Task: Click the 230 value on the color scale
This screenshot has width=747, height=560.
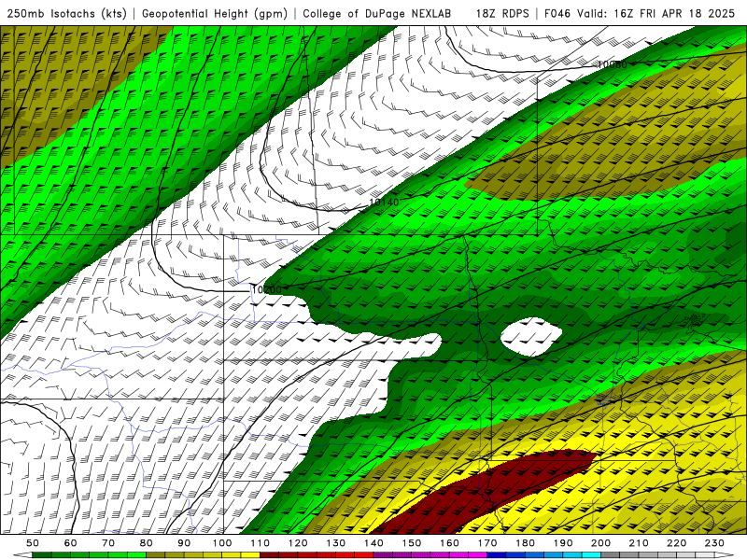Action: [715, 543]
